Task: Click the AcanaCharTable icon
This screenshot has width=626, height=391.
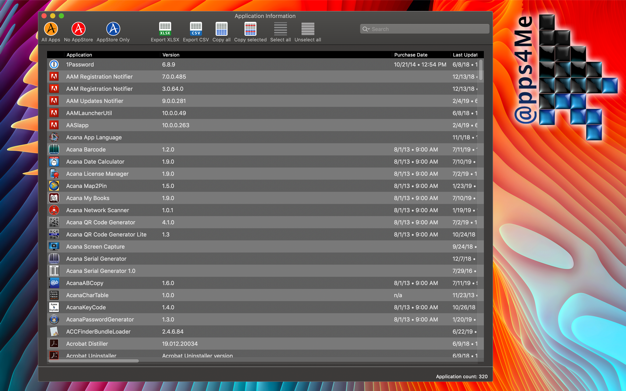Action: click(54, 295)
